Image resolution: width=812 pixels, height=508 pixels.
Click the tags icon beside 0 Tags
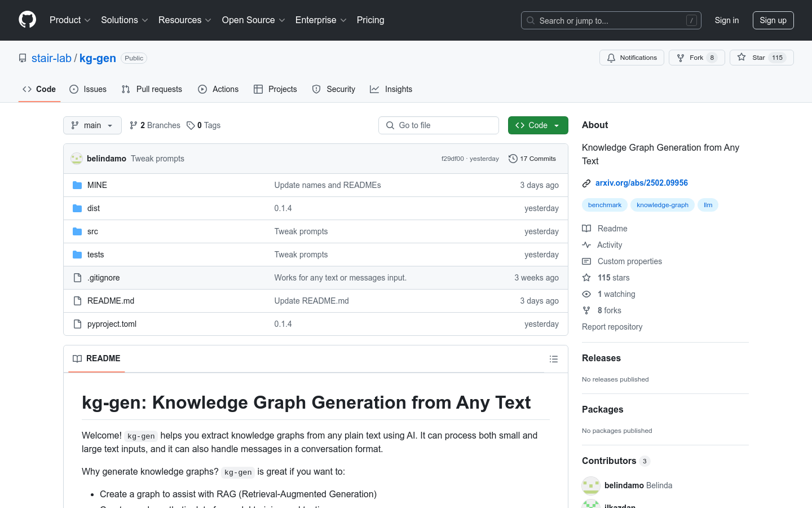(x=191, y=125)
